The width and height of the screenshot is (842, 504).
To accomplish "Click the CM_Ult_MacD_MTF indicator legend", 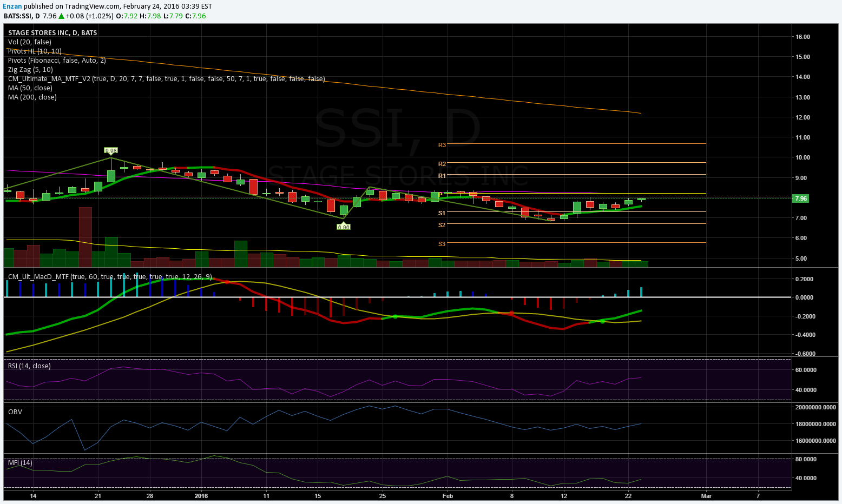I will (x=110, y=277).
